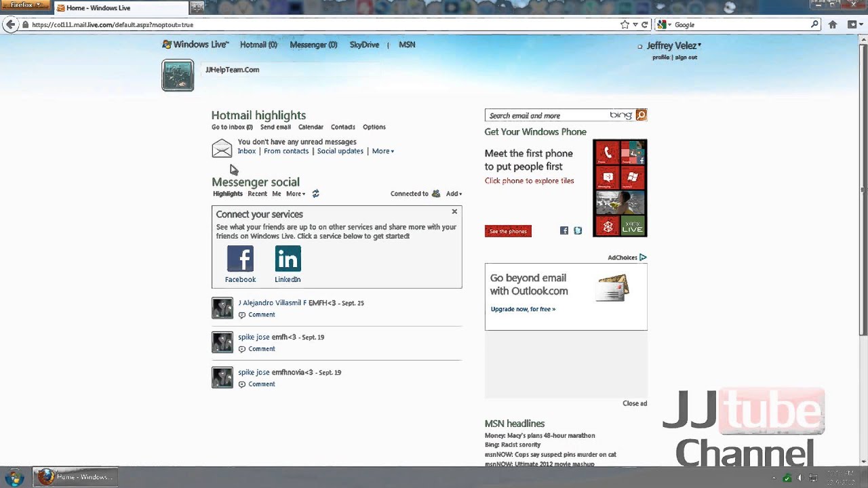Open the Hotmail (0) menu item

(x=258, y=45)
